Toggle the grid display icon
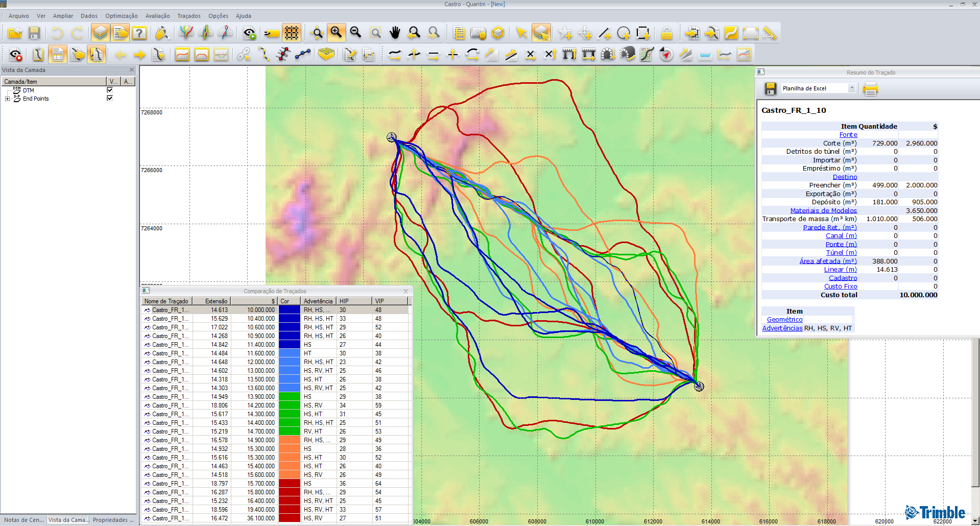980x526 pixels. (x=292, y=33)
